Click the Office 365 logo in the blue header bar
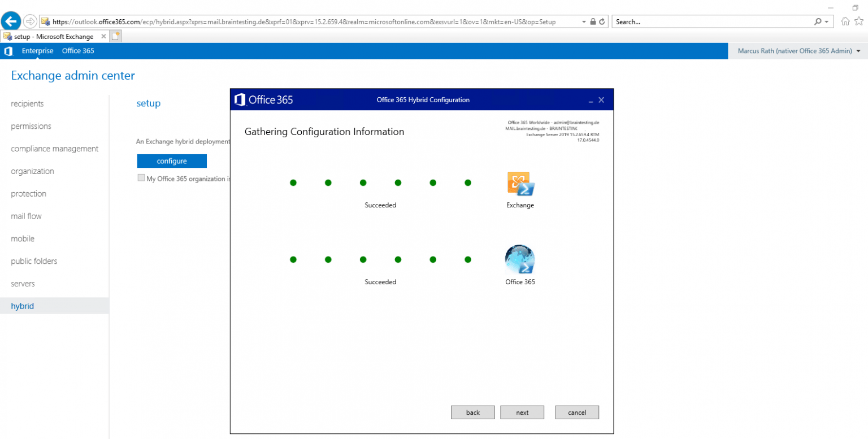 (x=8, y=51)
